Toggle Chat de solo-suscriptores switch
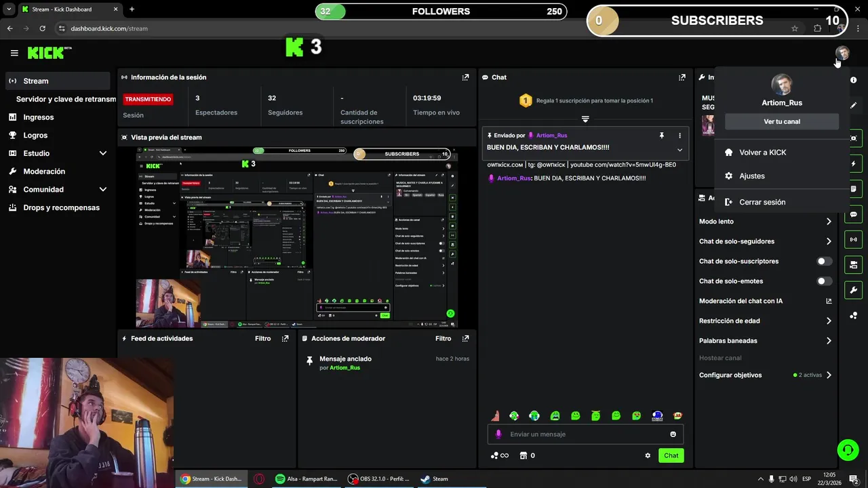This screenshot has width=868, height=488. coord(824,261)
